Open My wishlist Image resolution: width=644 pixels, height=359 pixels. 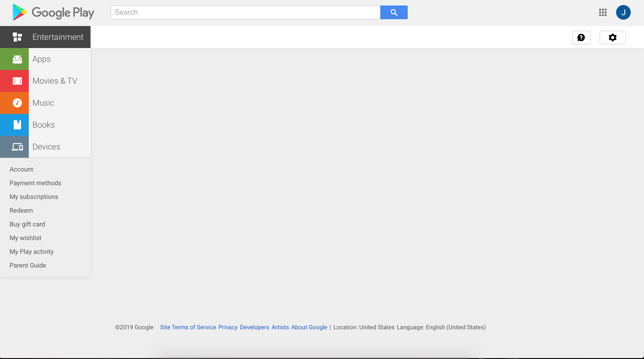point(25,238)
